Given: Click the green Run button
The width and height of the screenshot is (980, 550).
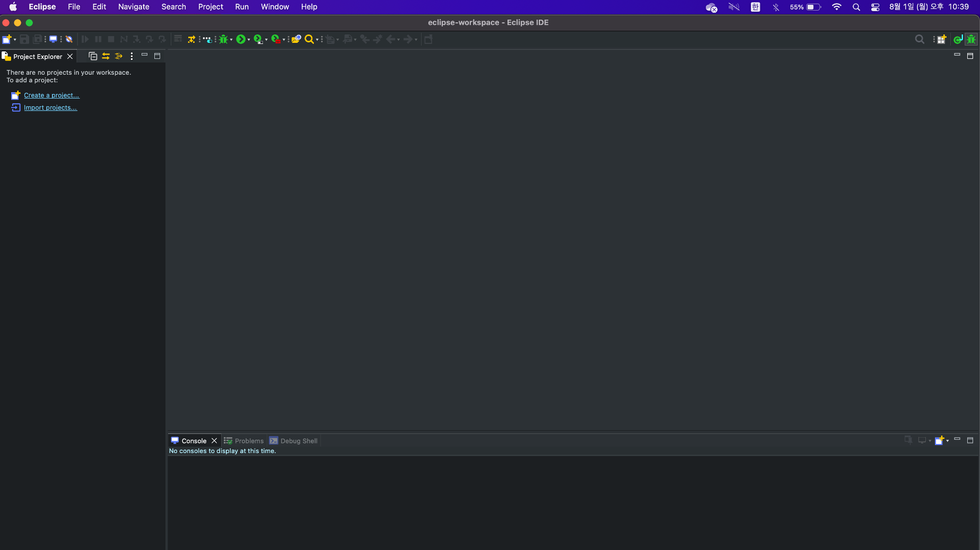Looking at the screenshot, I should (x=241, y=39).
